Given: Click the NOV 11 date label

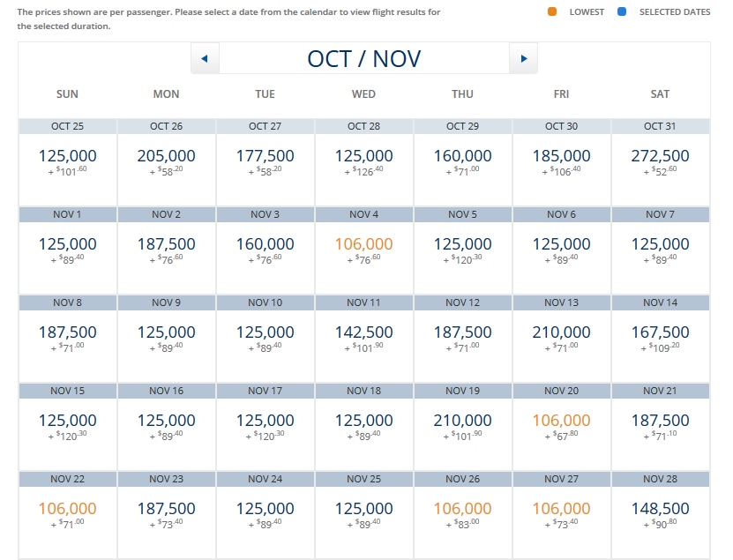Looking at the screenshot, I should (363, 302).
